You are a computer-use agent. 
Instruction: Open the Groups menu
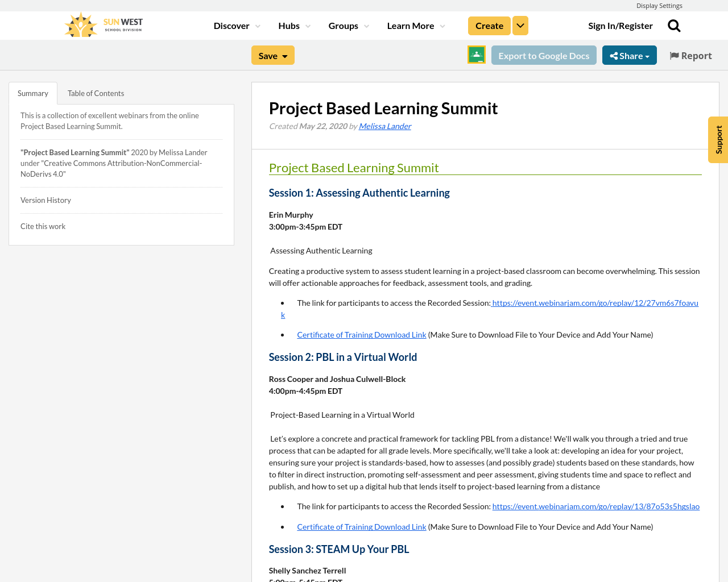[x=344, y=25]
